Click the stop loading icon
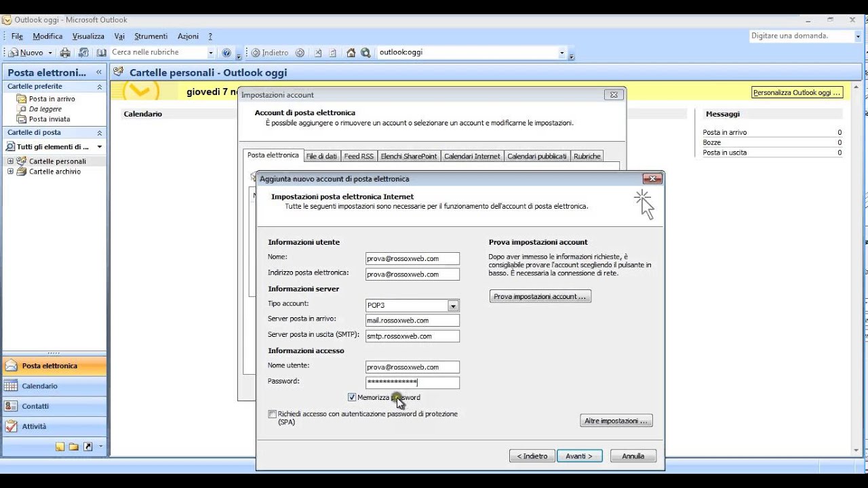This screenshot has height=488, width=868. pos(318,53)
